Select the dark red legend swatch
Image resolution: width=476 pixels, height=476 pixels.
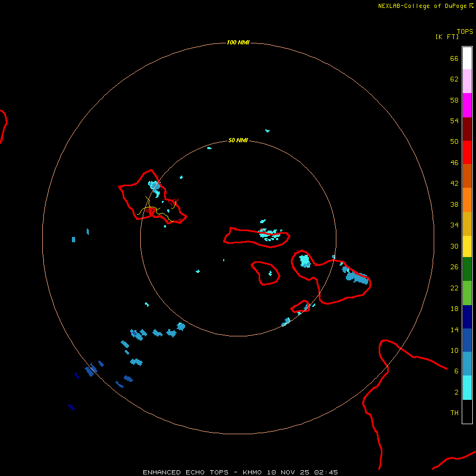[467, 129]
